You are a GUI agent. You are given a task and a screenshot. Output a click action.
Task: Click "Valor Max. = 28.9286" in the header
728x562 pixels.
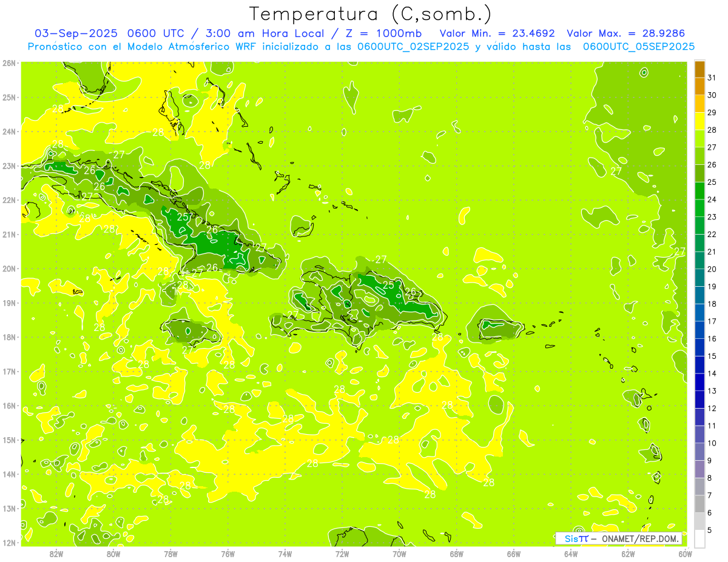(626, 33)
